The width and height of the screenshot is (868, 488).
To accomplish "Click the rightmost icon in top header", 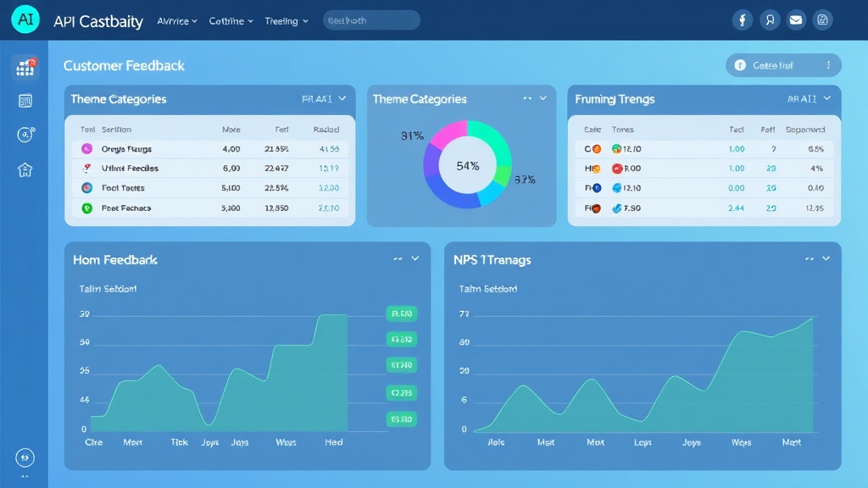I will point(821,20).
